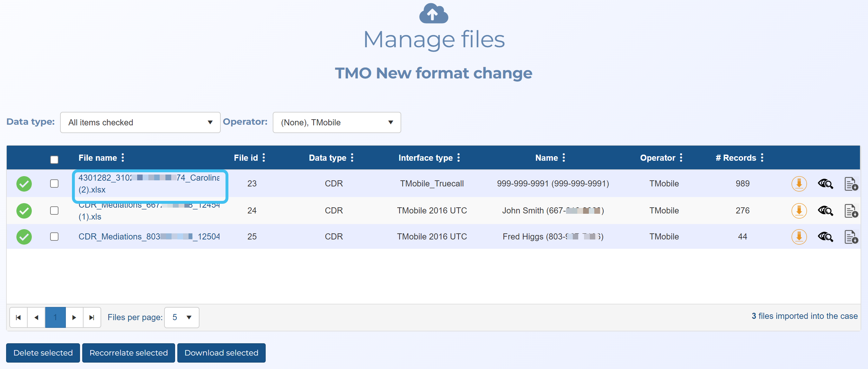Viewport: 868px width, 369px height.
Task: Open # Records column options menu
Action: click(x=762, y=157)
